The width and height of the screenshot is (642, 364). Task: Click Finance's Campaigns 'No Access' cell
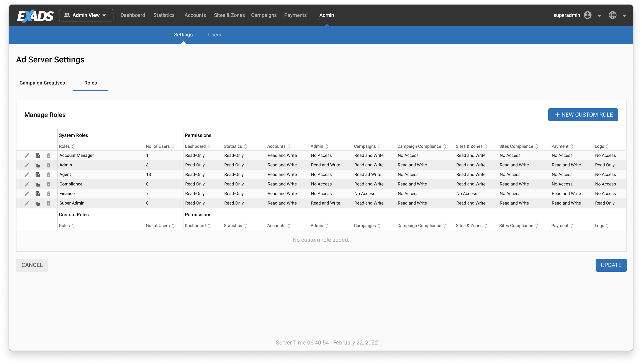click(365, 193)
